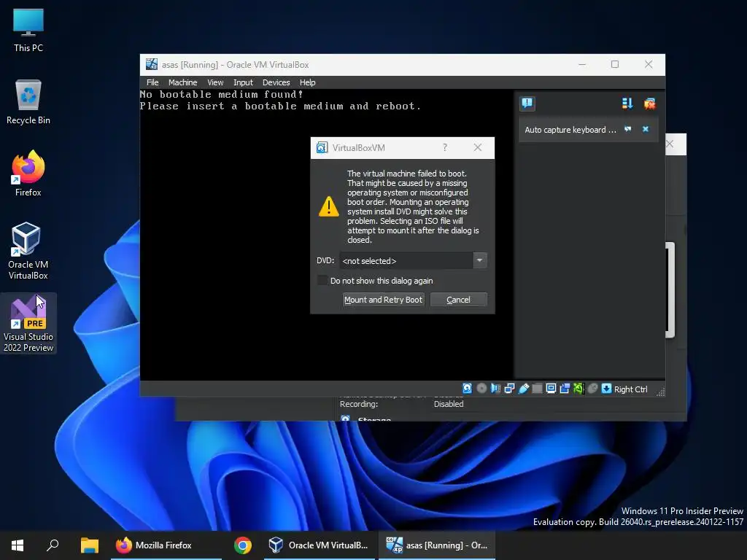The height and width of the screenshot is (560, 747).
Task: Dismiss the Auto capture keyboard notification
Action: tap(646, 129)
